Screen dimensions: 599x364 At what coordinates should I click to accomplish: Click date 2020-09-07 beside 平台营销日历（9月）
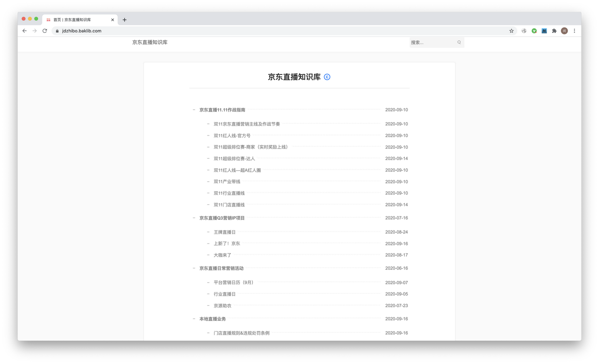pyautogui.click(x=396, y=283)
